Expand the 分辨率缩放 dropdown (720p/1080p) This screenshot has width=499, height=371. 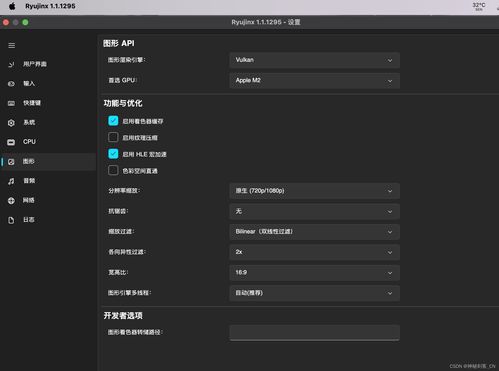pos(314,191)
